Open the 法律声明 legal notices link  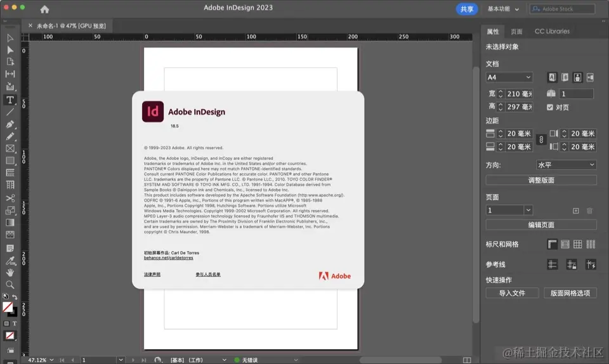(152, 275)
